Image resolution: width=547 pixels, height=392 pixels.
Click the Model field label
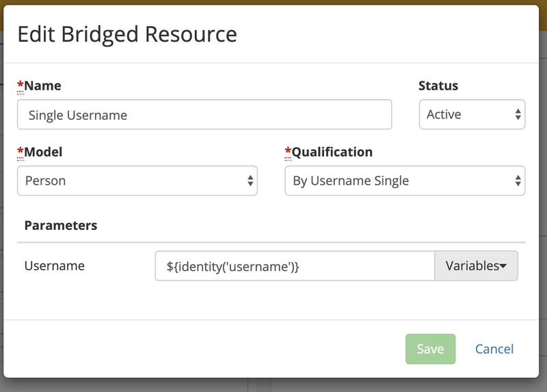44,152
